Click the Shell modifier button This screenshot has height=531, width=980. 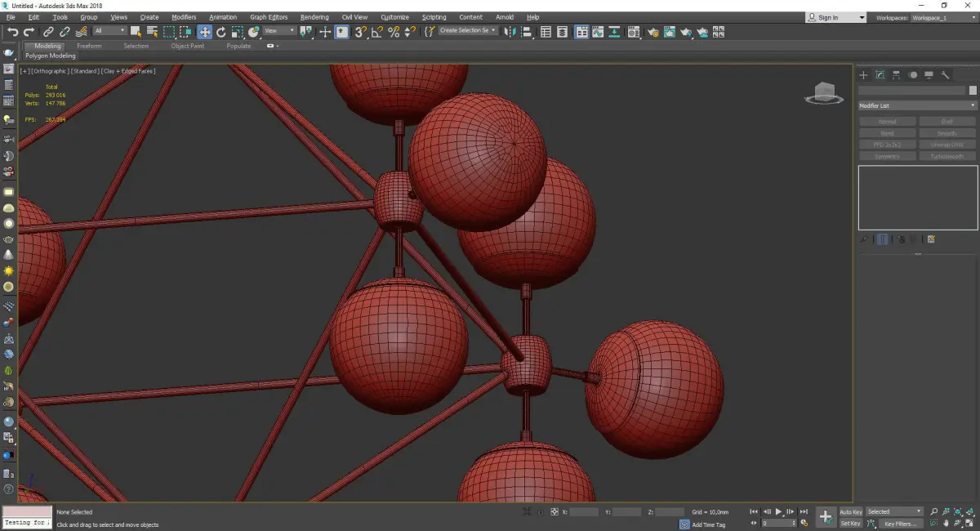pyautogui.click(x=947, y=122)
